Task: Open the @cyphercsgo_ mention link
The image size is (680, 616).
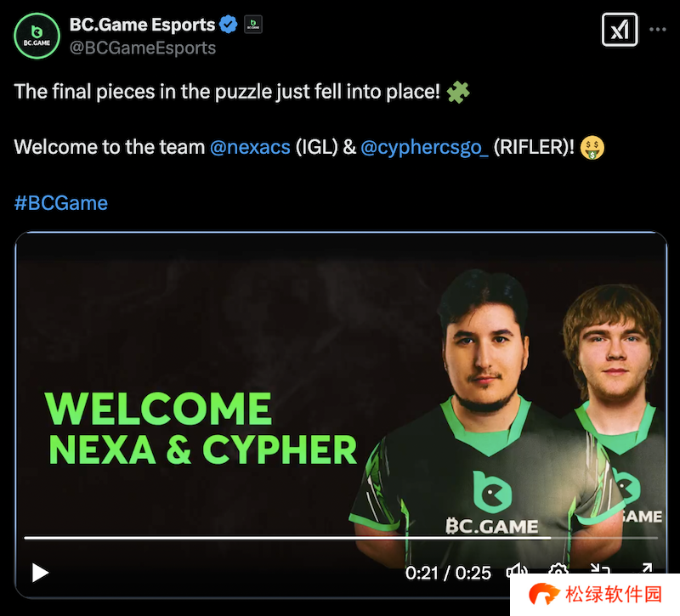Action: 424,147
